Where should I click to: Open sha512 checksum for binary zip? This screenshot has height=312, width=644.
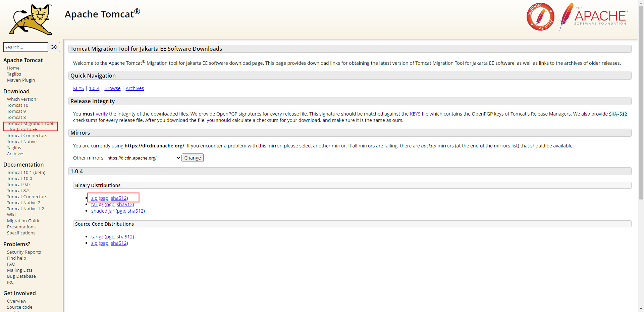(x=119, y=198)
